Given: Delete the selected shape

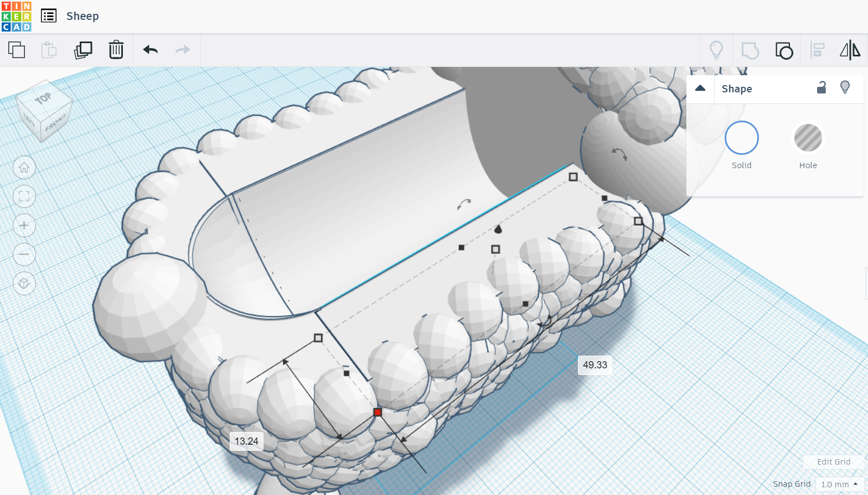Looking at the screenshot, I should (x=116, y=50).
